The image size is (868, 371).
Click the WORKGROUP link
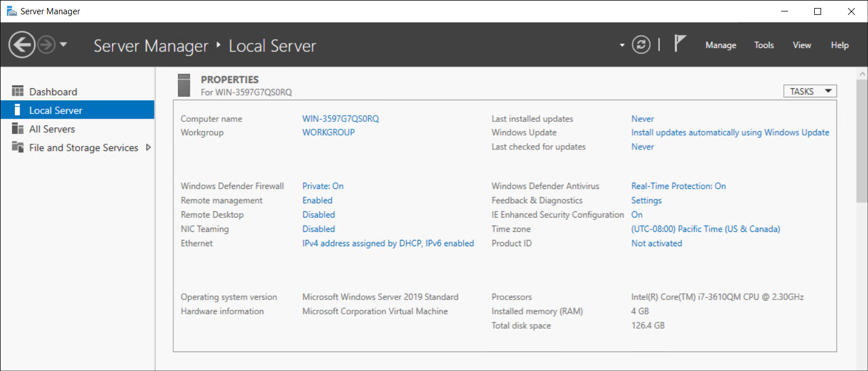pos(328,132)
